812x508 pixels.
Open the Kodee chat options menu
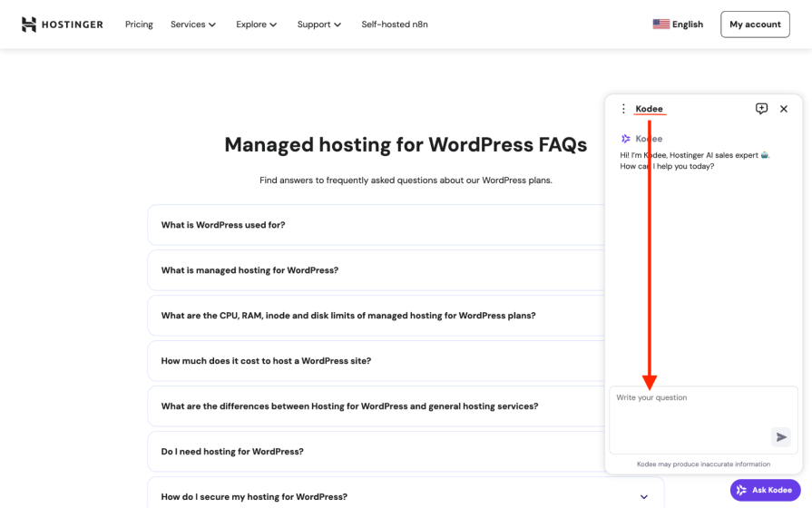623,109
